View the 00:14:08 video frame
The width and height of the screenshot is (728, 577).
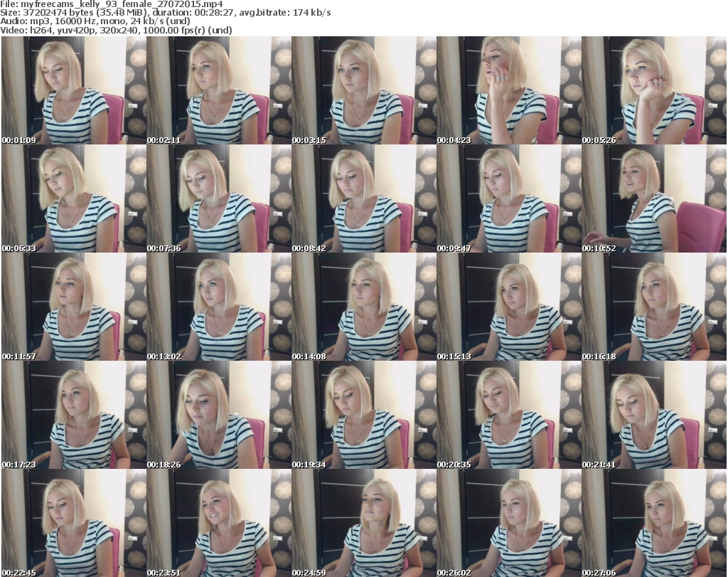(x=363, y=307)
